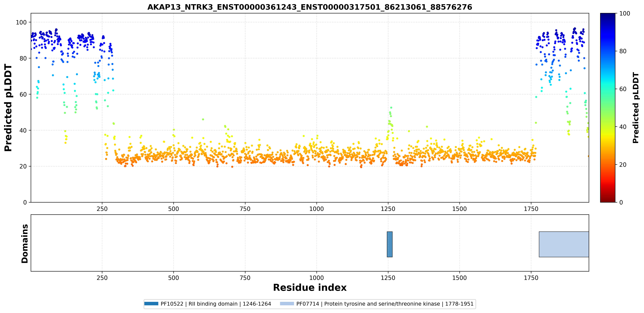This screenshot has height=313, width=644.
Task: Click the y-axis tick label 100
Action: point(21,22)
